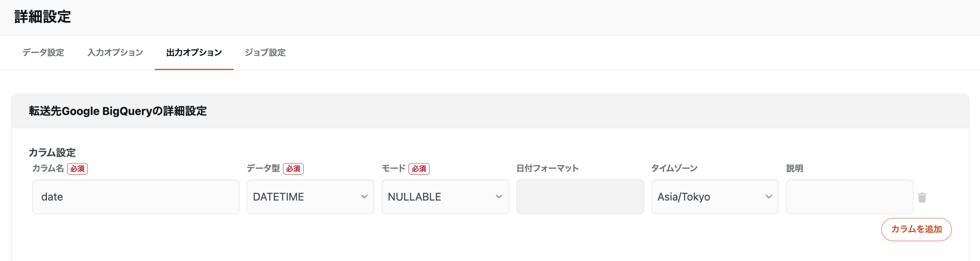Delete the date column row via trash icon
980x261 pixels.
tap(922, 197)
